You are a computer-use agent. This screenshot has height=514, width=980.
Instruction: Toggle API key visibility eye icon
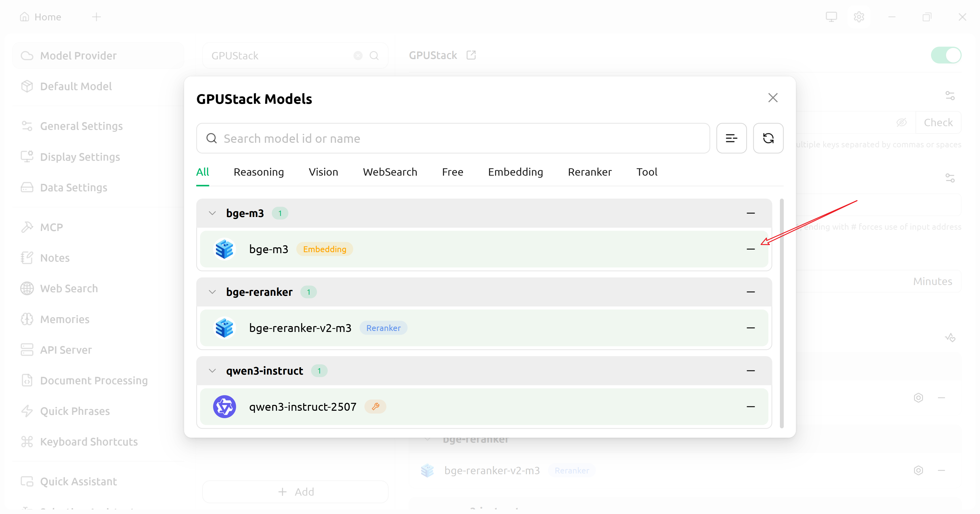[x=901, y=122]
